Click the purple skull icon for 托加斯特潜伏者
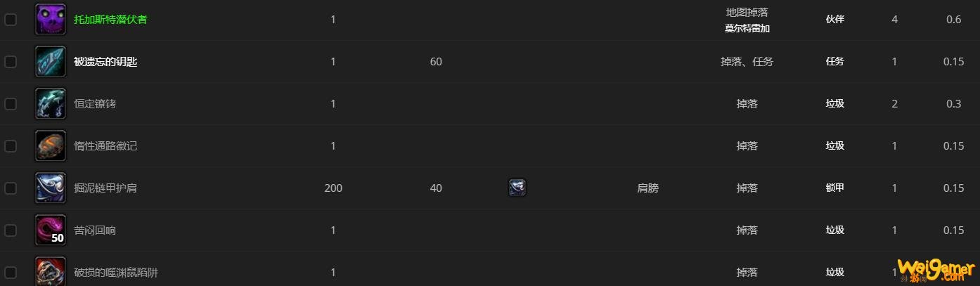The width and height of the screenshot is (980, 286). [x=51, y=20]
